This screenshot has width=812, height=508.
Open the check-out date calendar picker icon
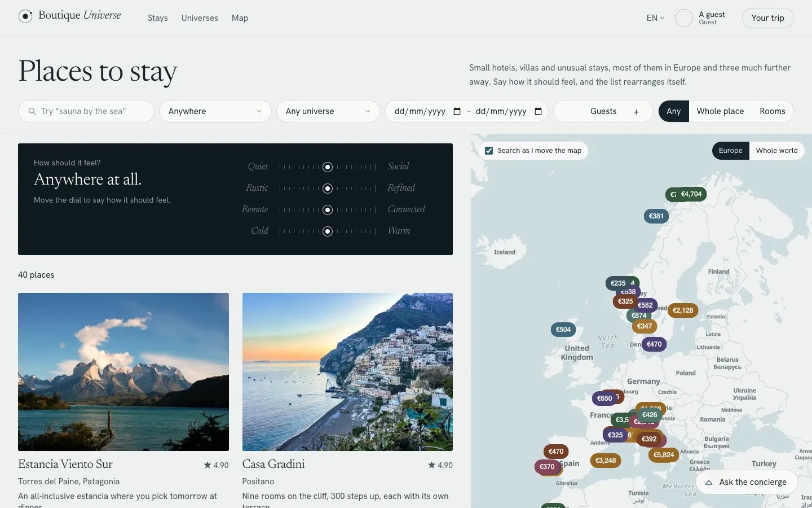click(538, 111)
